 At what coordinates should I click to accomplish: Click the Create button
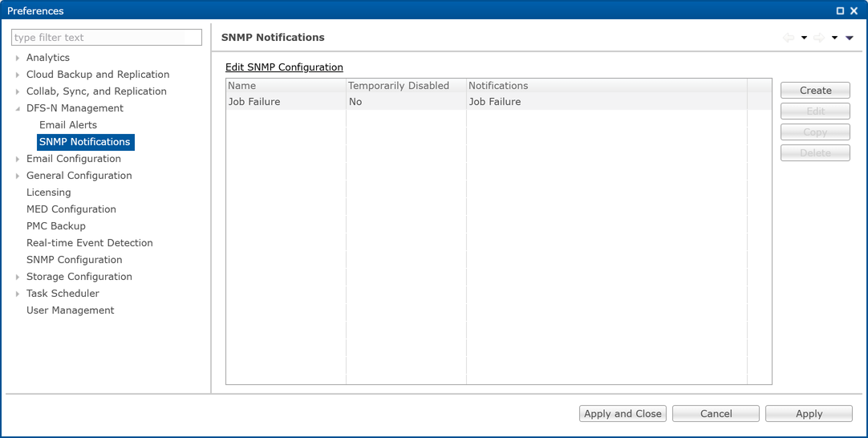815,91
